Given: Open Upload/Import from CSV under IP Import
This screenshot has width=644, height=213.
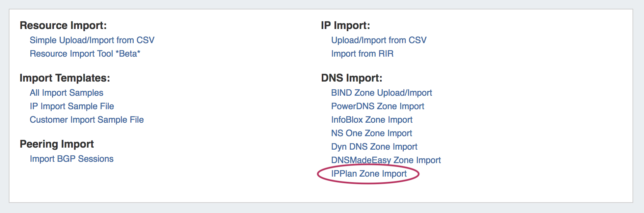Looking at the screenshot, I should (x=379, y=40).
